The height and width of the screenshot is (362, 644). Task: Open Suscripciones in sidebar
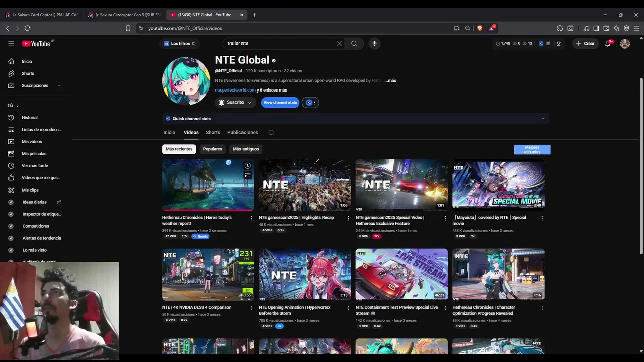[35, 85]
